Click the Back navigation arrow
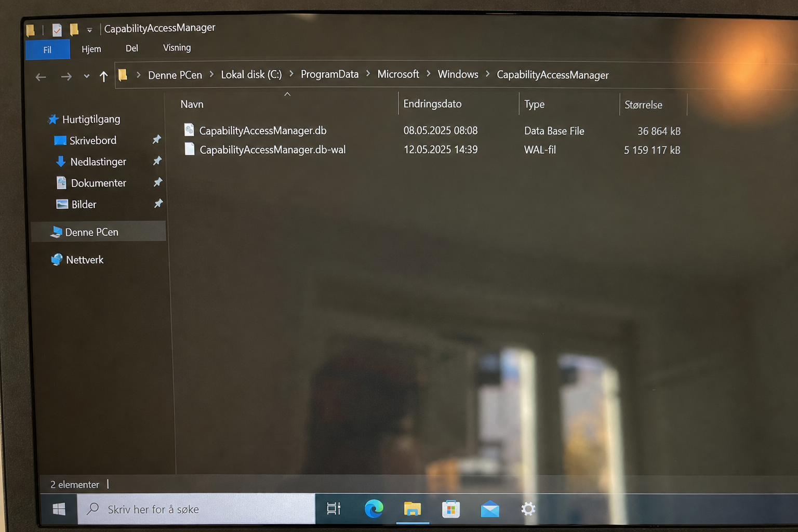Screen dimensions: 798x532 click(41, 77)
